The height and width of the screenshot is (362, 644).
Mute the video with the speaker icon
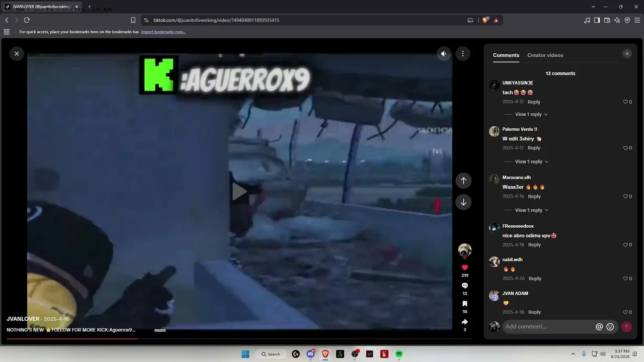click(x=444, y=53)
